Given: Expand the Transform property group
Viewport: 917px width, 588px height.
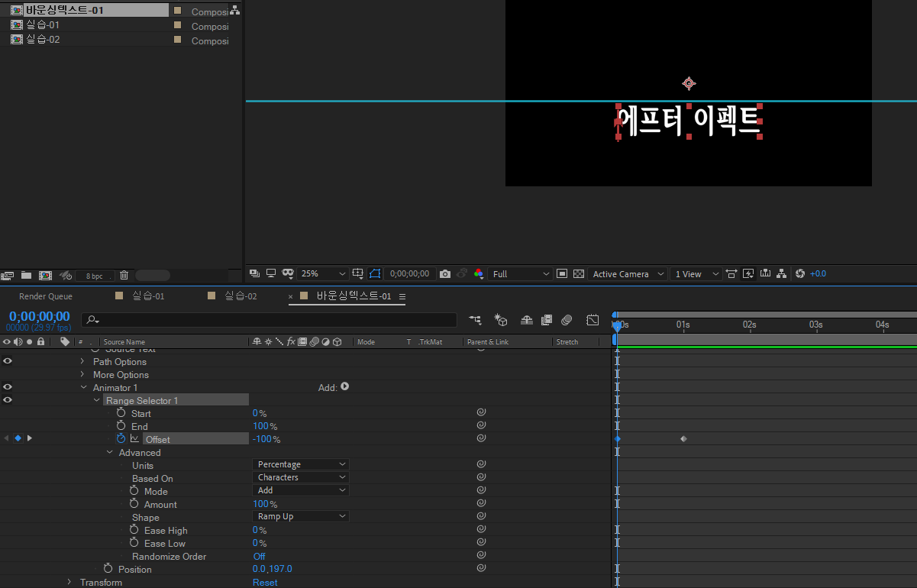Looking at the screenshot, I should coord(70,583).
